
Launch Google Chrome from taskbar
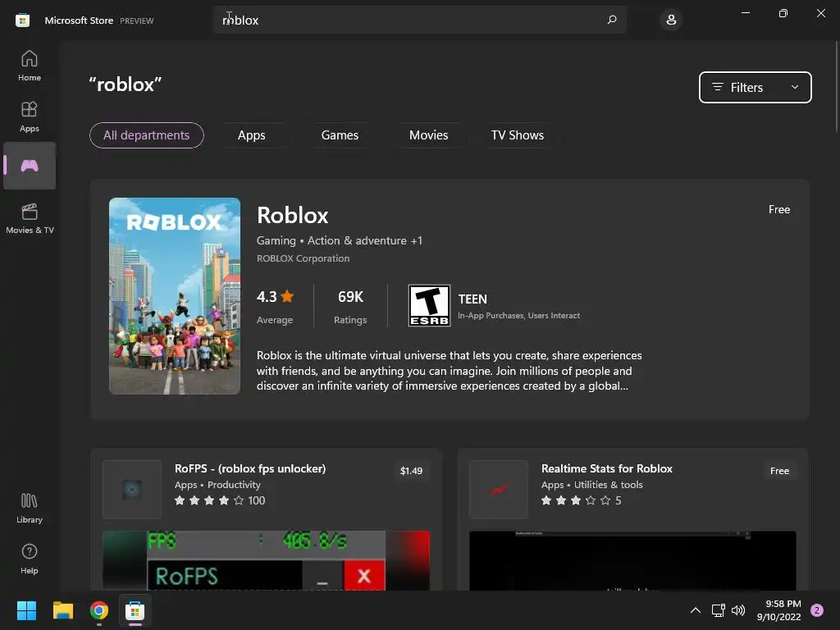pos(99,610)
